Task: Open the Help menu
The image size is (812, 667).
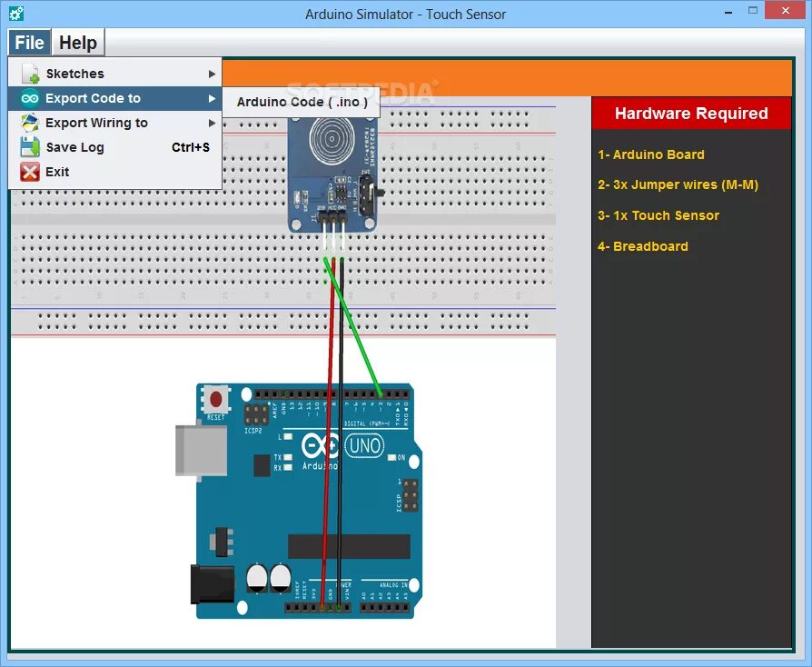Action: point(78,43)
